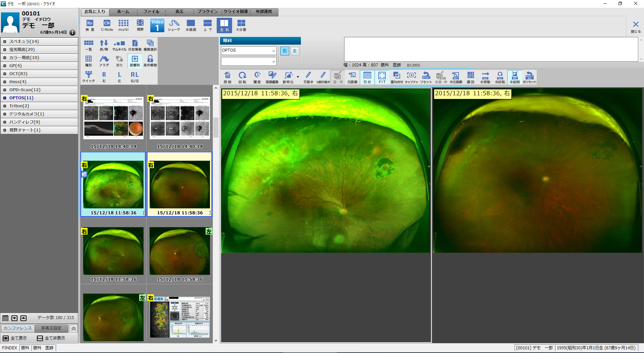
Task: Click the 全て非表示 button
Action: coord(51,338)
